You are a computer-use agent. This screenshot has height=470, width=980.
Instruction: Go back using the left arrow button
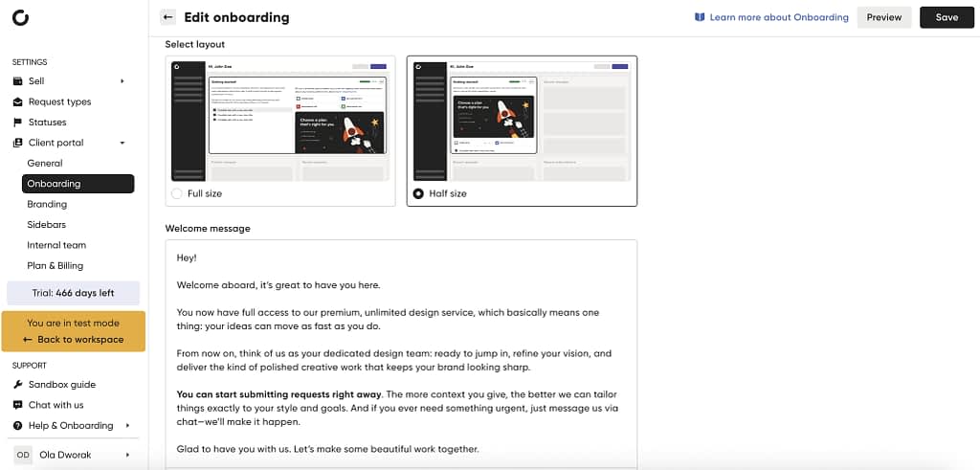167,17
